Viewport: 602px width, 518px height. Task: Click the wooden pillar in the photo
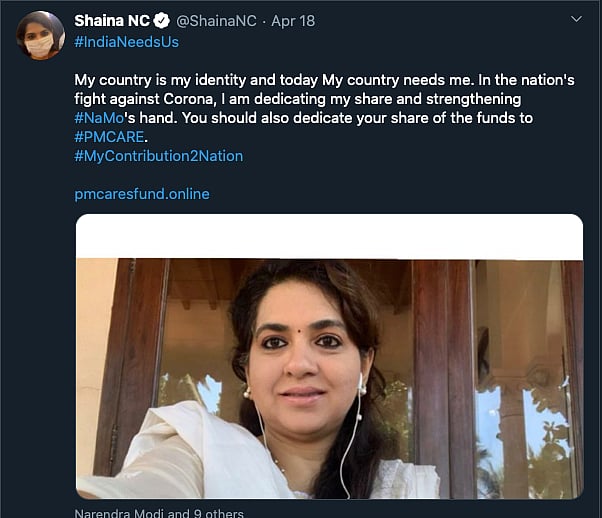click(x=433, y=370)
